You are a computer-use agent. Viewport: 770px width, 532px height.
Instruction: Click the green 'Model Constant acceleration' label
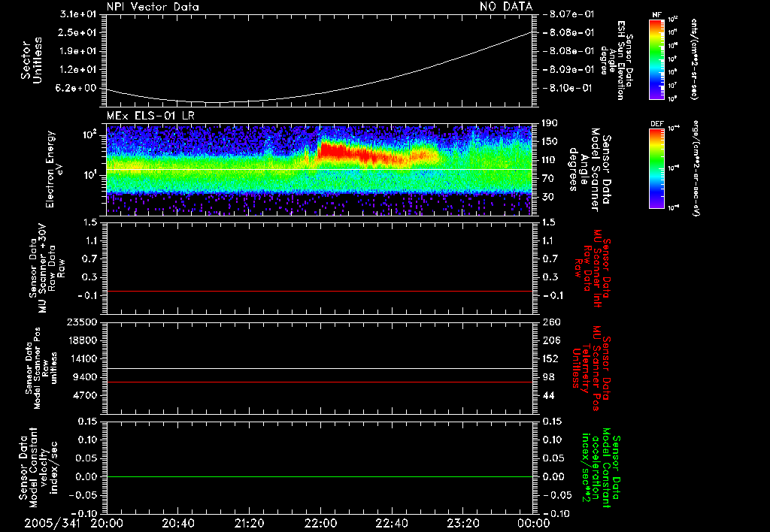tap(602, 467)
